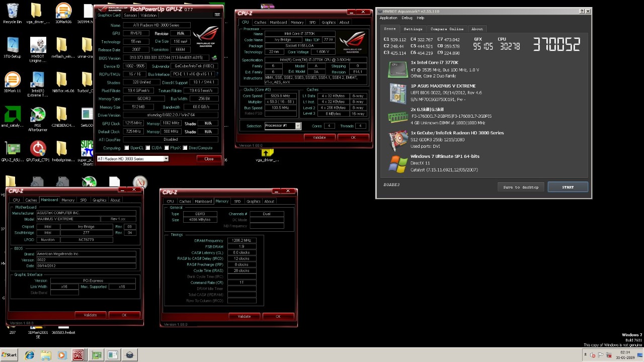Launch Intel Extreme Tuning shortcut
Screen dimensions: 644x362
coord(38,84)
